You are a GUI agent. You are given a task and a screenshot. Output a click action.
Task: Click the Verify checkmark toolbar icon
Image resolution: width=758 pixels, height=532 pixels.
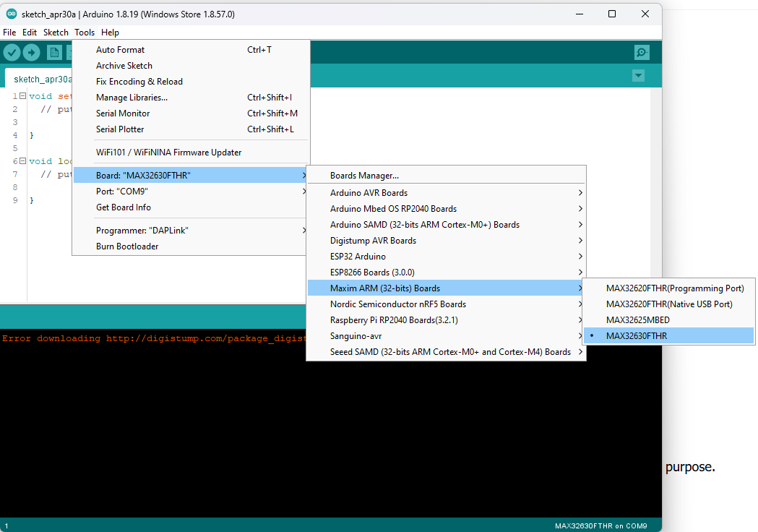coord(12,52)
